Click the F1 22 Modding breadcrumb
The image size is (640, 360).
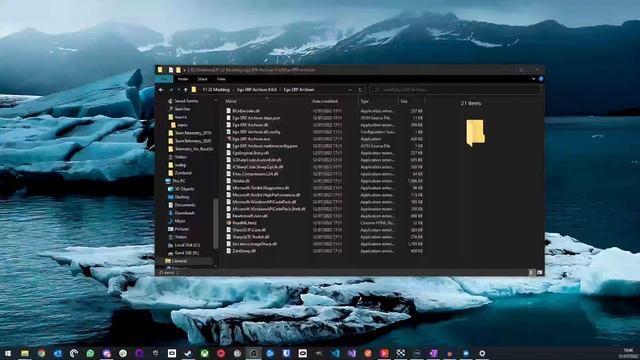pyautogui.click(x=216, y=90)
